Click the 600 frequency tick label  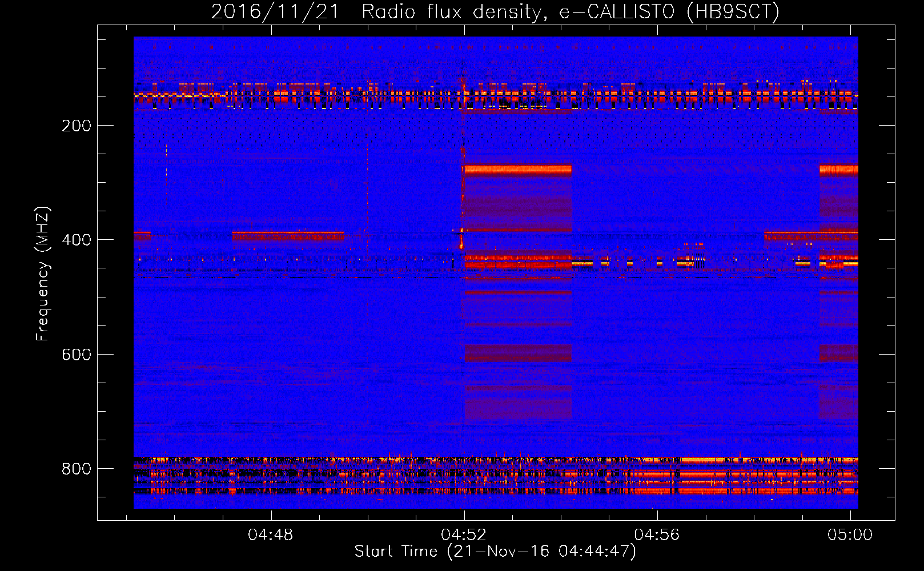[77, 355]
